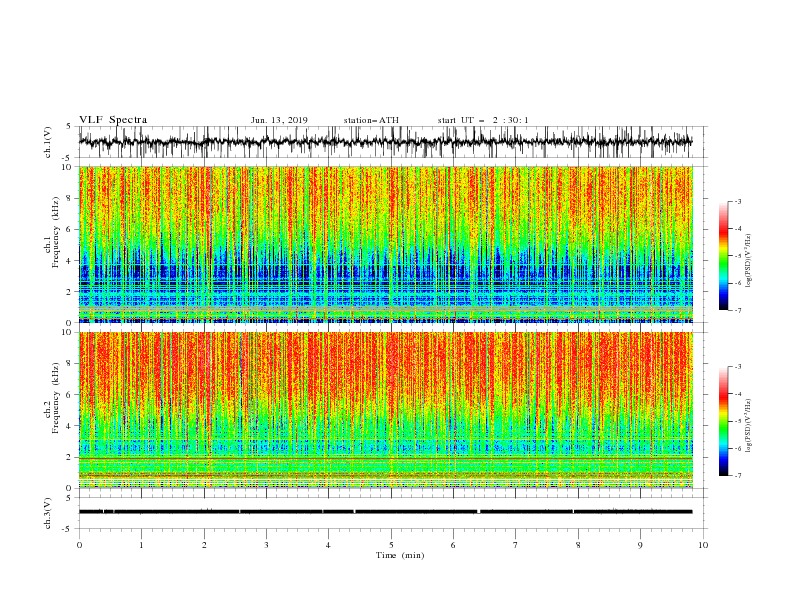Click the "VLF Spectra" plot title
Viewport: 792px width, 612px height.
pyautogui.click(x=113, y=120)
